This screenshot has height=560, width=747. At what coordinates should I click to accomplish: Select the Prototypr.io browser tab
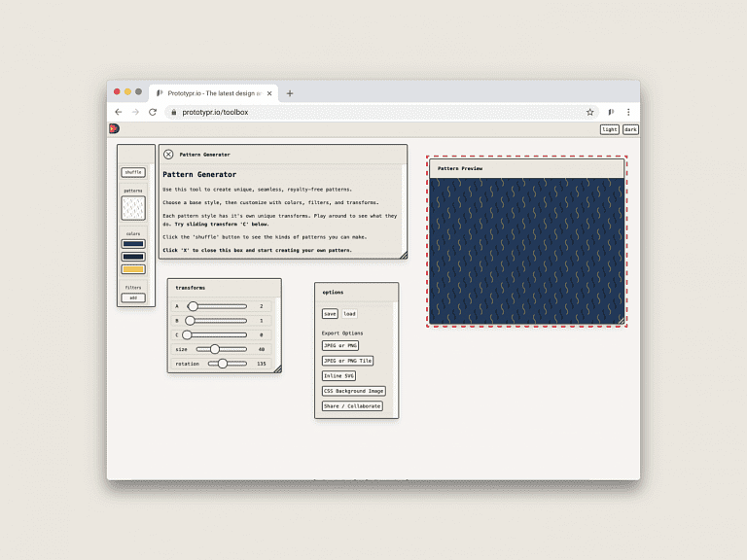pyautogui.click(x=214, y=93)
